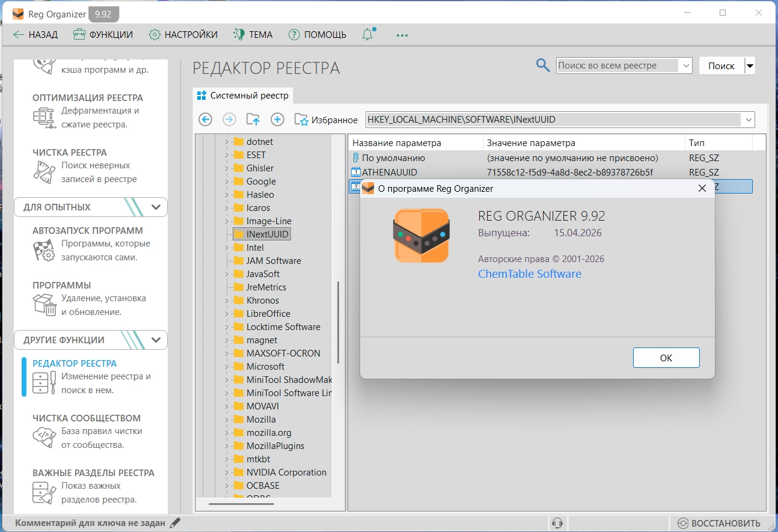Sort by the Тип column header
The image size is (778, 532).
[718, 143]
